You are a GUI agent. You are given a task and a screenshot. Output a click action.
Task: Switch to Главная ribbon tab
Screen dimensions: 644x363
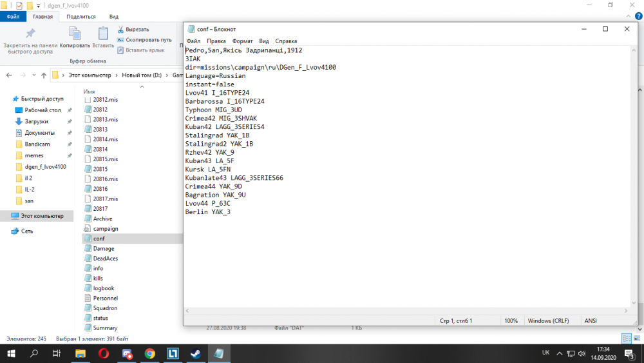(43, 17)
